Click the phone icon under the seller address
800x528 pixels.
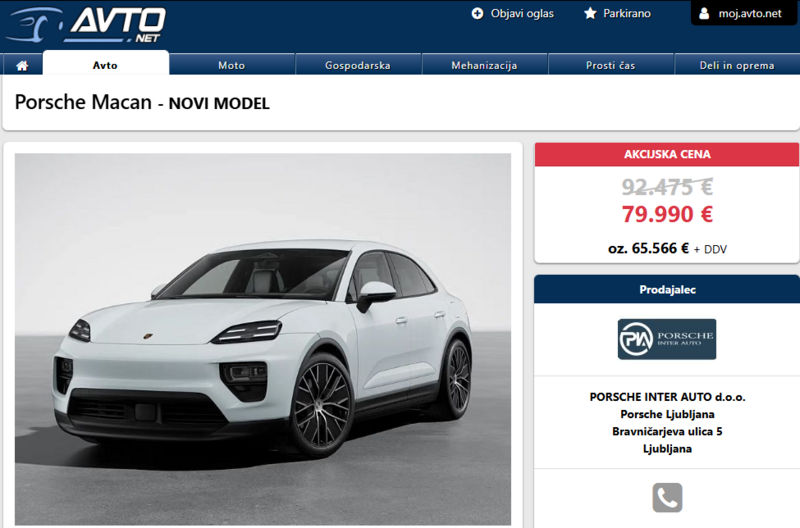click(x=667, y=497)
